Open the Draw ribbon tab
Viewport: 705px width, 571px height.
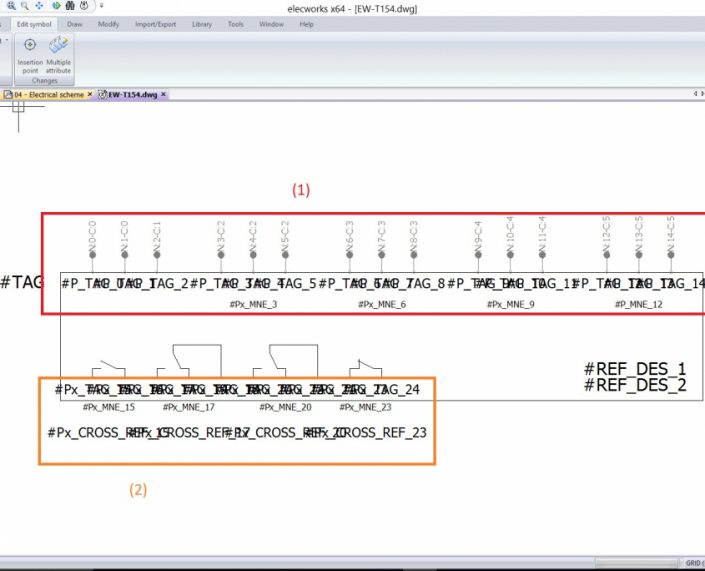(x=75, y=24)
